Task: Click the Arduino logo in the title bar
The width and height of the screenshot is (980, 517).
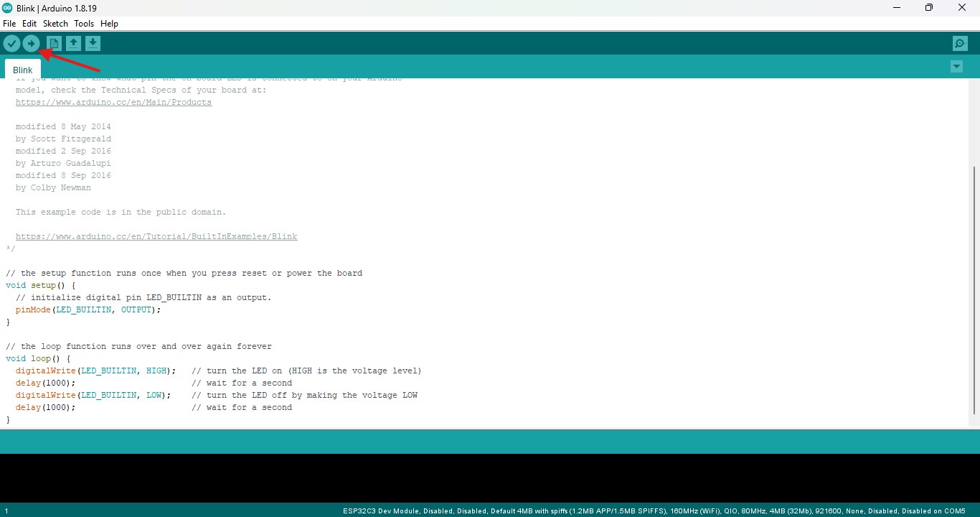Action: click(7, 8)
